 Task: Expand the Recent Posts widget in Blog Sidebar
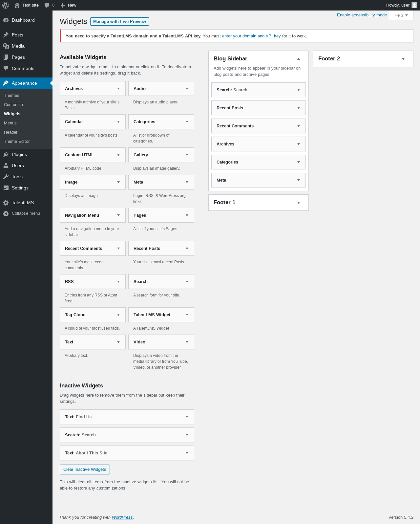pos(299,108)
